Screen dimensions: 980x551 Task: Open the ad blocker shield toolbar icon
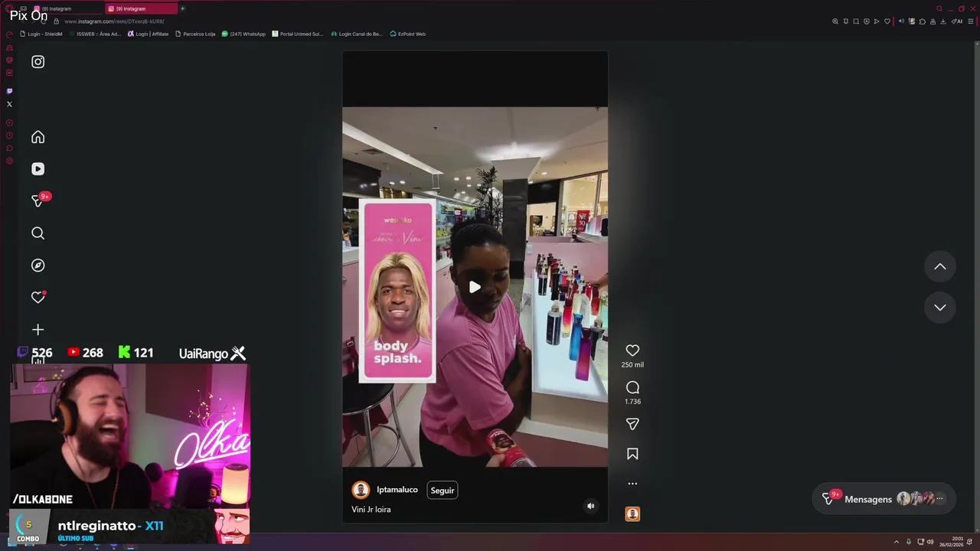867,21
